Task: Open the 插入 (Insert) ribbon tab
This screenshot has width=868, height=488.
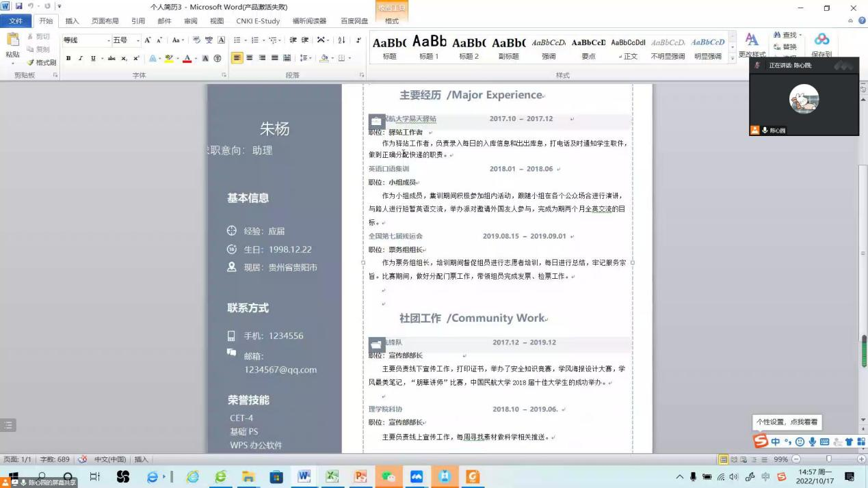Action: click(72, 21)
